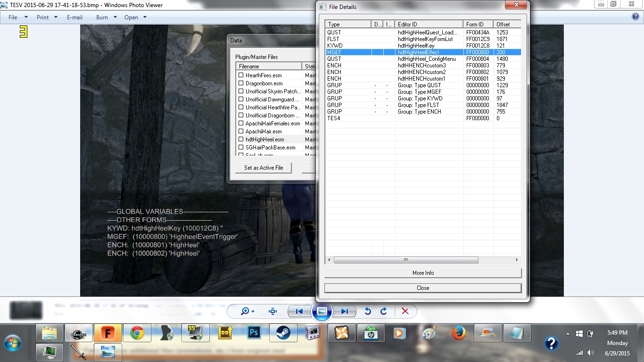Viewport: 644px width, 362px height.
Task: Select the hdtHighHeelQuest_Load row
Action: click(x=423, y=33)
